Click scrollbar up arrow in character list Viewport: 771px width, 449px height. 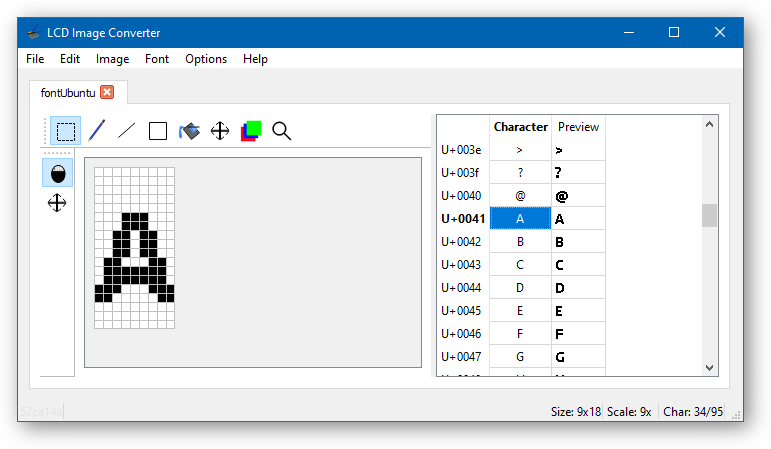click(709, 124)
